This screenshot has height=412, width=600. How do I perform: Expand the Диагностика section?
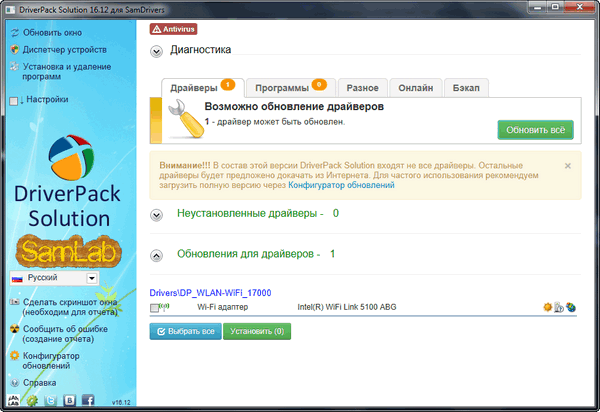tap(156, 51)
